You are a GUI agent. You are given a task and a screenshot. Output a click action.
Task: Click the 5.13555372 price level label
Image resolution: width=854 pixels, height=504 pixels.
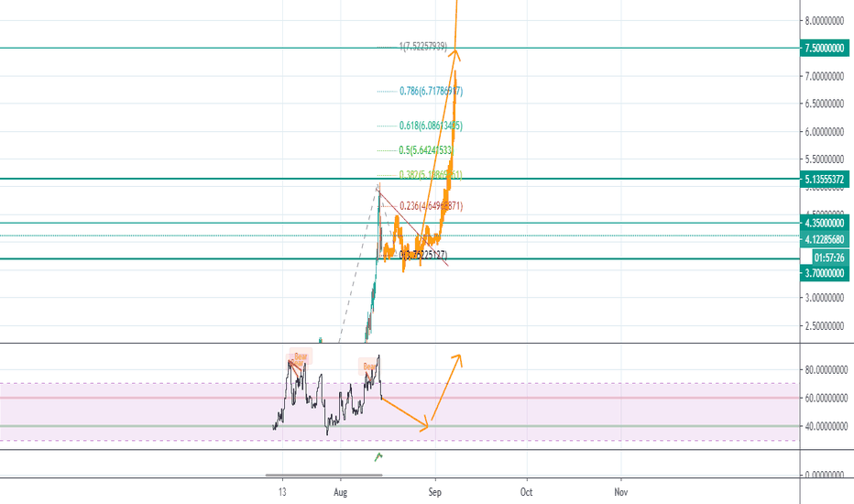[825, 179]
